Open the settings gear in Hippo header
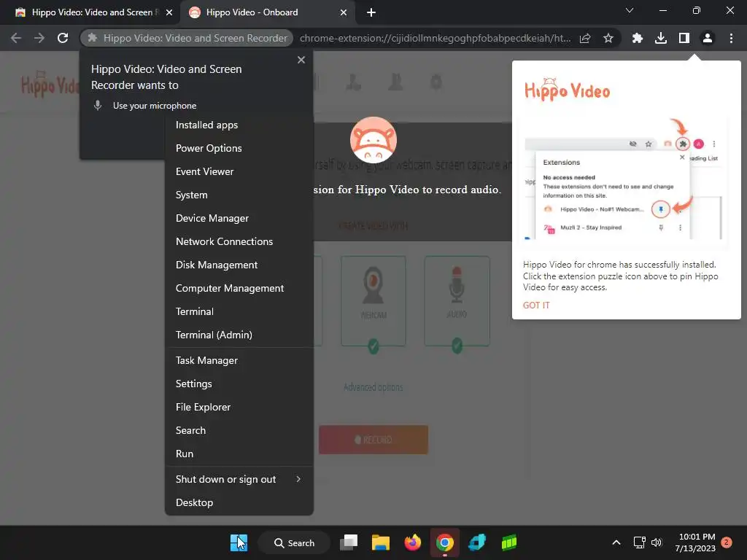Viewport: 747px width, 560px height. click(x=436, y=82)
